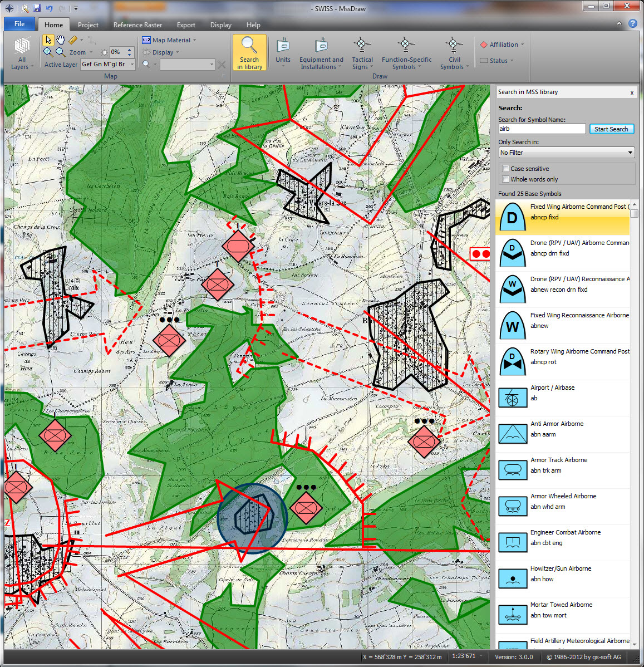
Task: Open the Export tab
Action: point(186,25)
